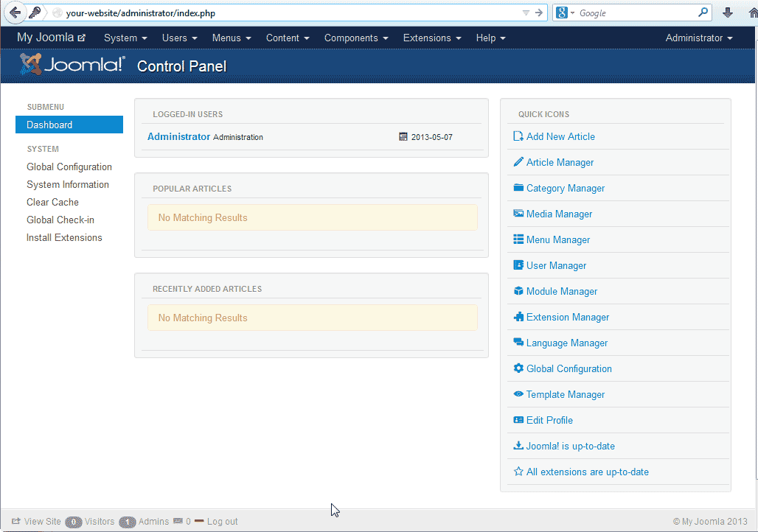
Task: Expand the System dropdown menu
Action: pos(125,38)
